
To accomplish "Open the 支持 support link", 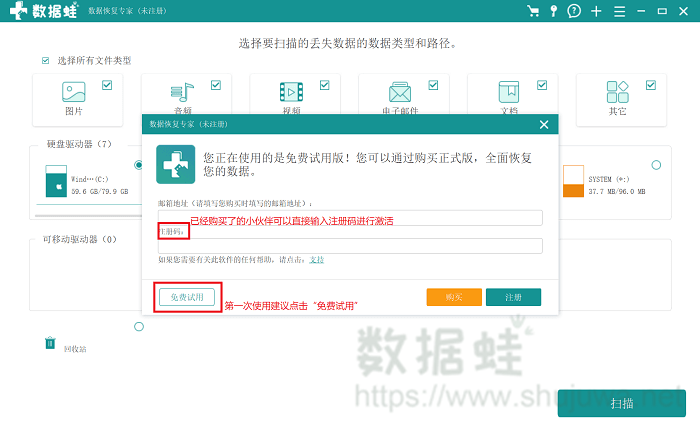I will (317, 260).
